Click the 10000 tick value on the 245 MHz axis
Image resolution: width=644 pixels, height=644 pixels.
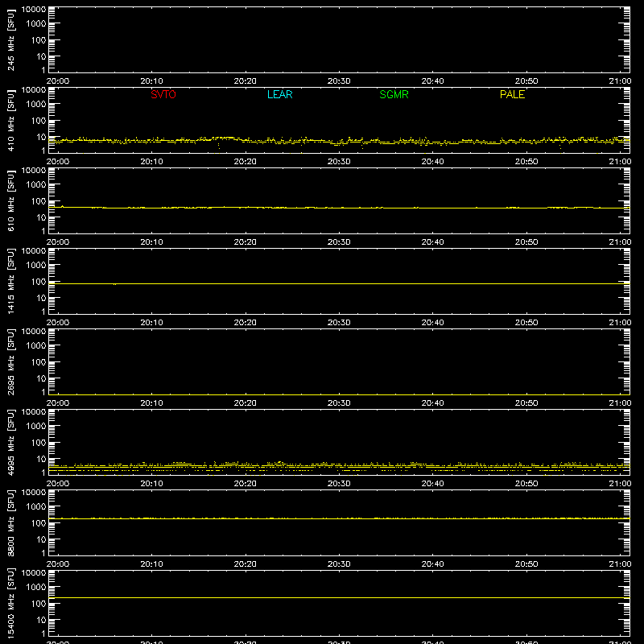click(x=34, y=10)
